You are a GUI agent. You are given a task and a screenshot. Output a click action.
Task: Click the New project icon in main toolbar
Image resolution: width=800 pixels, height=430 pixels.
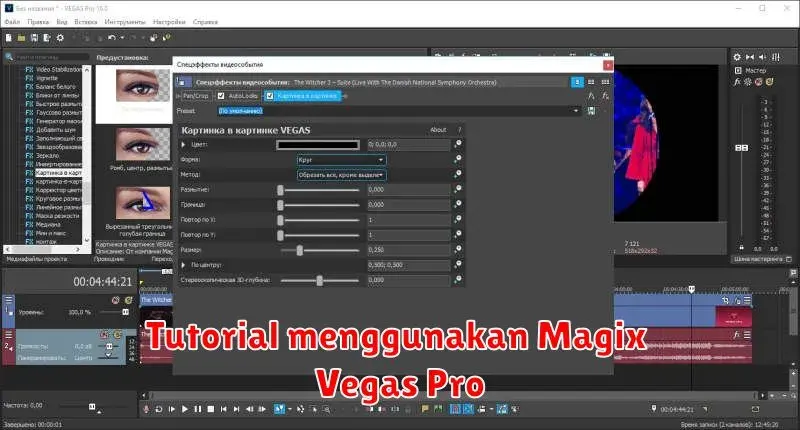pyautogui.click(x=9, y=38)
